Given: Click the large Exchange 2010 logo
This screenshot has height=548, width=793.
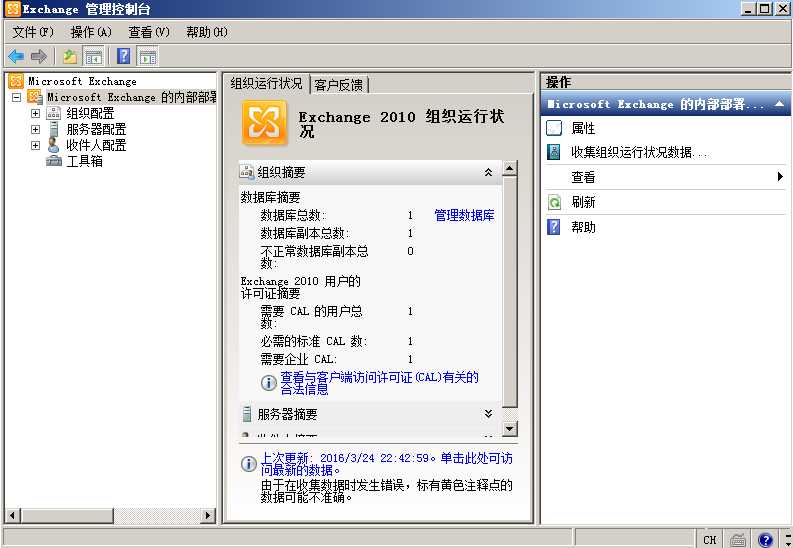Looking at the screenshot, I should [x=264, y=123].
